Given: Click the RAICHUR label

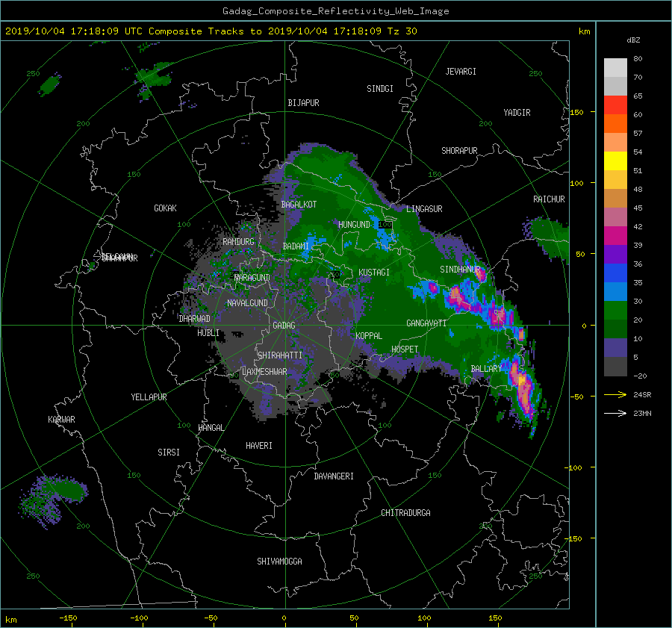Looking at the screenshot, I should [x=549, y=199].
